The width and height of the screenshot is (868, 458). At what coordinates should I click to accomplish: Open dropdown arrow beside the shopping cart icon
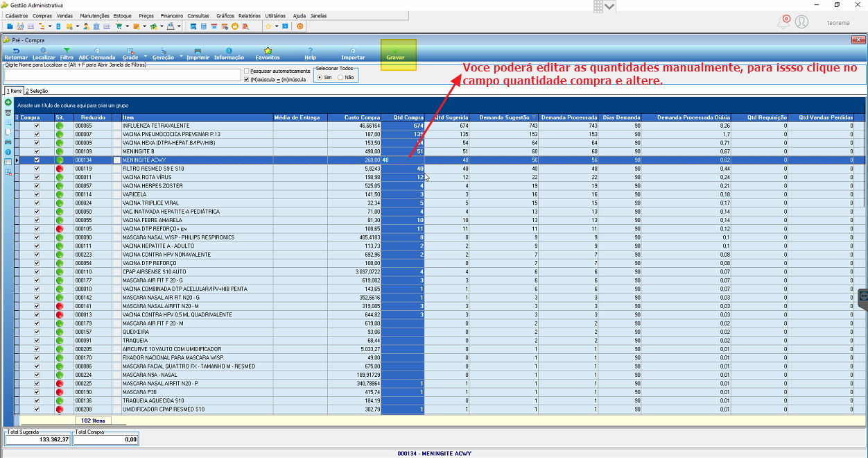[127, 26]
